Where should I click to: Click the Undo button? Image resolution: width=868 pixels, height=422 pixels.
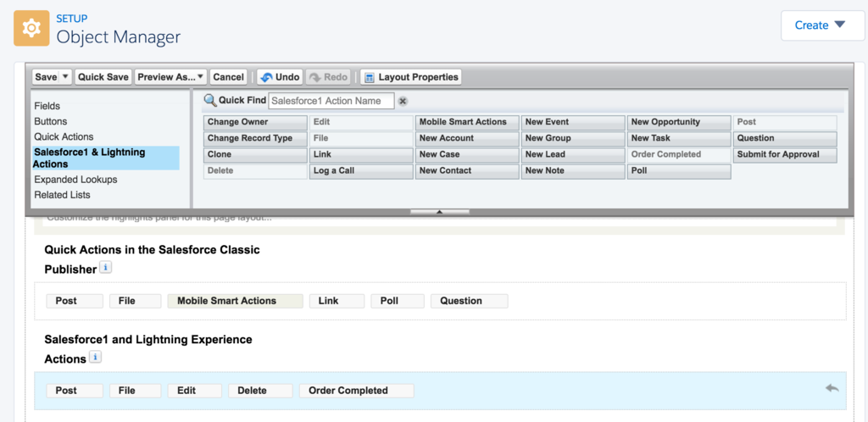pos(280,77)
